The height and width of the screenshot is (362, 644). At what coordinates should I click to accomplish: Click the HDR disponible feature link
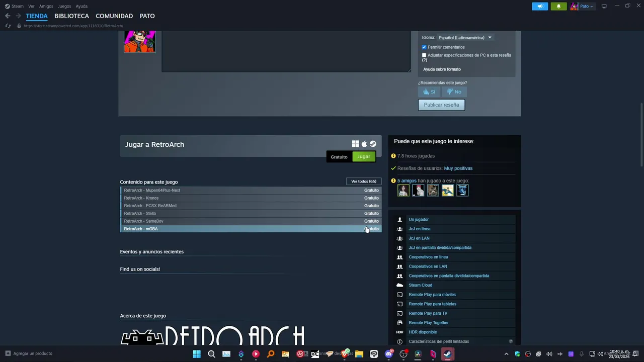(x=423, y=332)
